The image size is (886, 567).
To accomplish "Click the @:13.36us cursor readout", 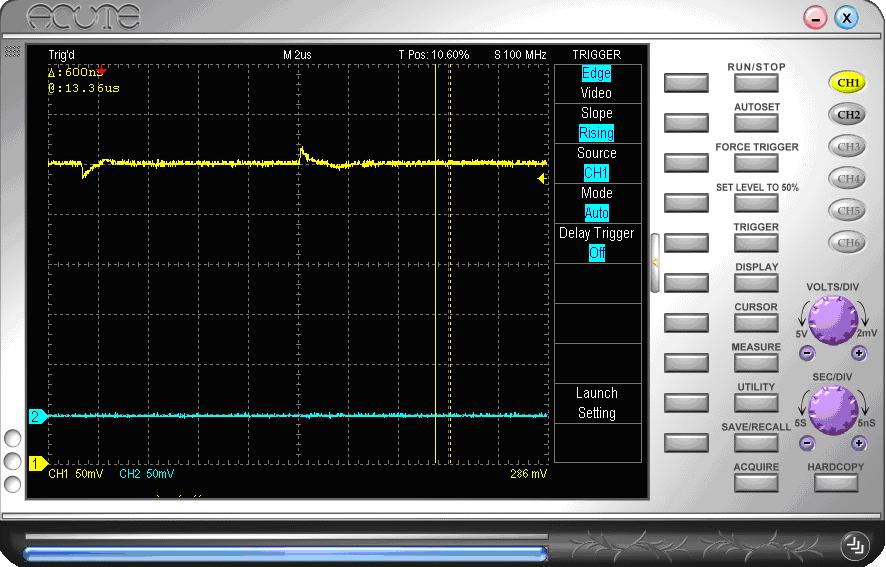I will coord(84,88).
